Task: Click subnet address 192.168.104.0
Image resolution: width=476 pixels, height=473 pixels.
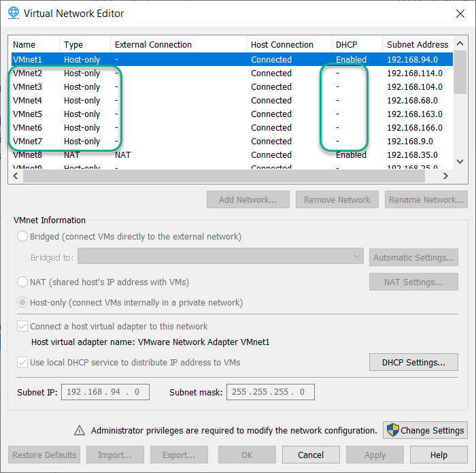Action: [x=415, y=87]
